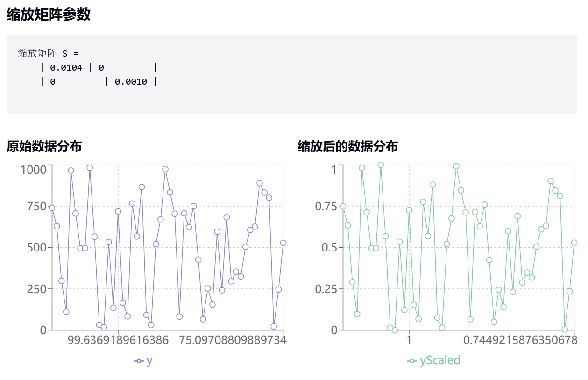Click x-axis label 0.7449215876350678
This screenshot has height=380, width=588.
click(520, 340)
